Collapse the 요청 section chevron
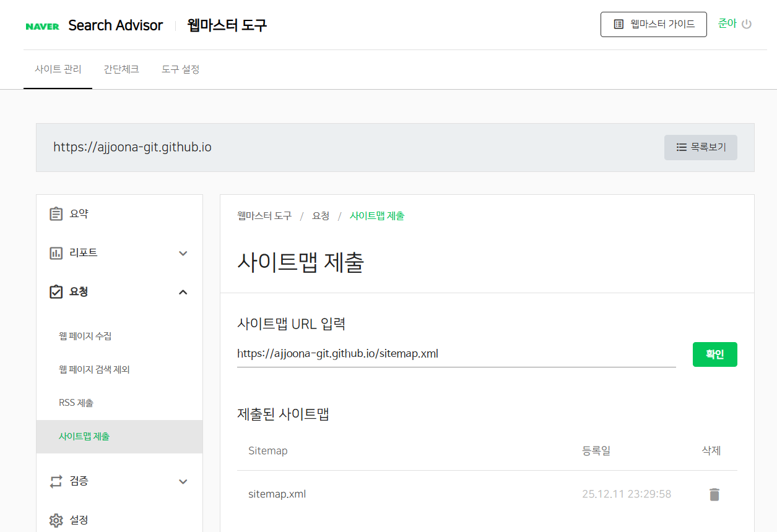Viewport: 777px width, 532px height. coord(183,292)
